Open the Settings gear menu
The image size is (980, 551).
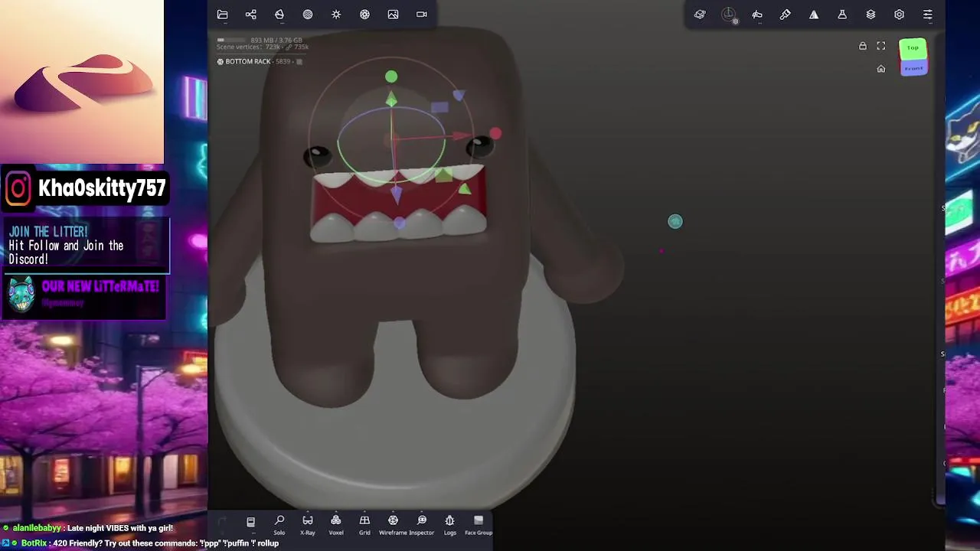pos(899,15)
